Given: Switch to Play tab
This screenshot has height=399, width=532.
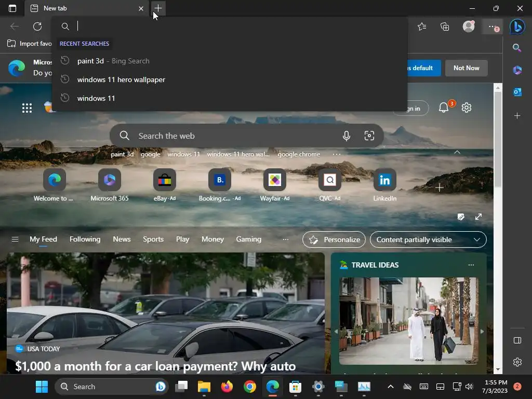Looking at the screenshot, I should click(182, 239).
